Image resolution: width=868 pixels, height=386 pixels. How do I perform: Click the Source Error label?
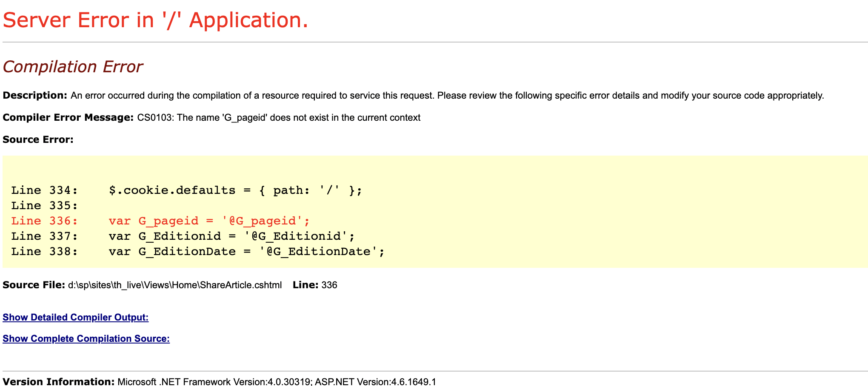point(38,139)
